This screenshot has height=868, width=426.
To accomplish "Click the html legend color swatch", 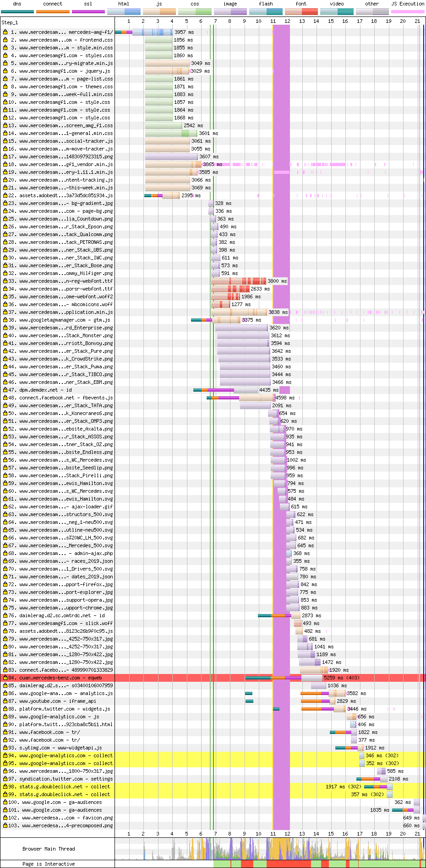I will [124, 11].
